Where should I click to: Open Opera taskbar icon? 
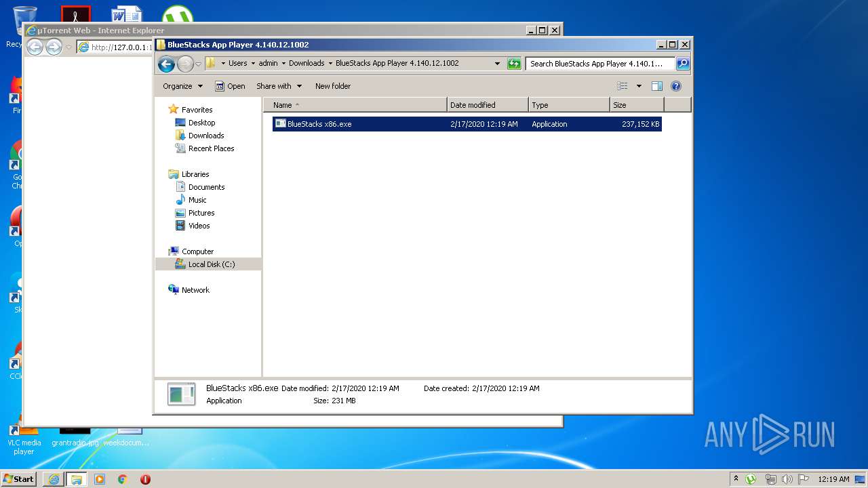(x=145, y=479)
